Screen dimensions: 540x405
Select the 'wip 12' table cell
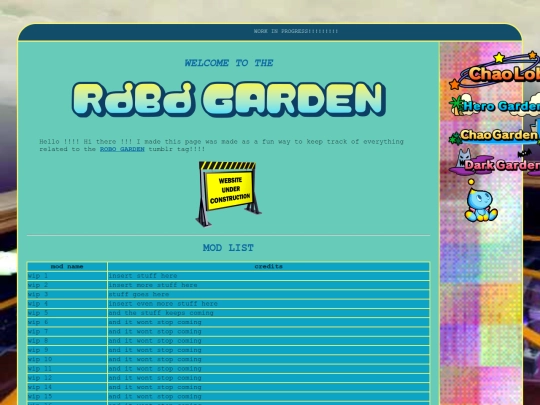pos(67,378)
